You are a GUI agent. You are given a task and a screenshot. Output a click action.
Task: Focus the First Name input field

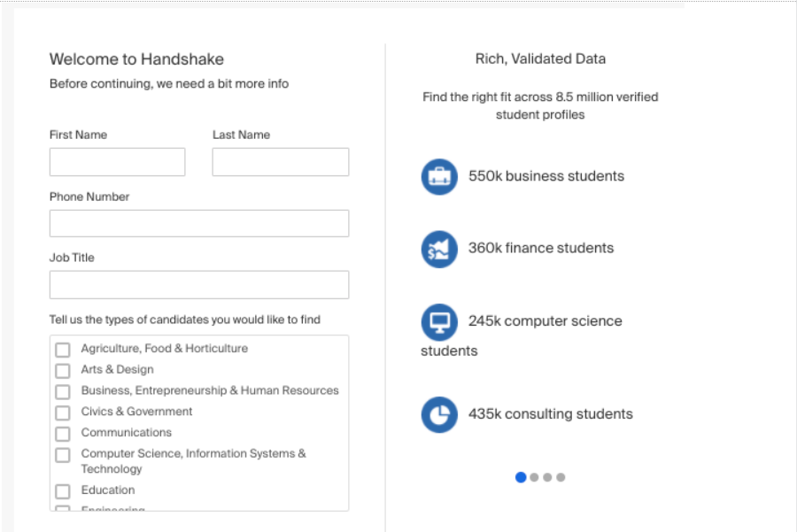pyautogui.click(x=118, y=162)
